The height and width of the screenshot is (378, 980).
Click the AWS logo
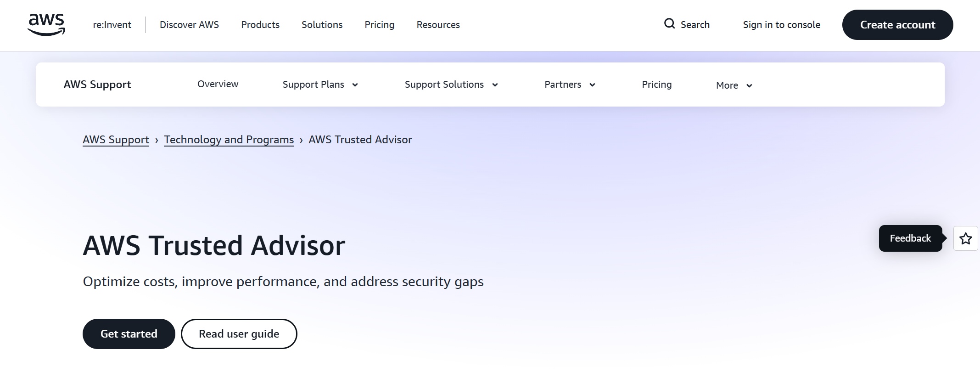coord(46,25)
